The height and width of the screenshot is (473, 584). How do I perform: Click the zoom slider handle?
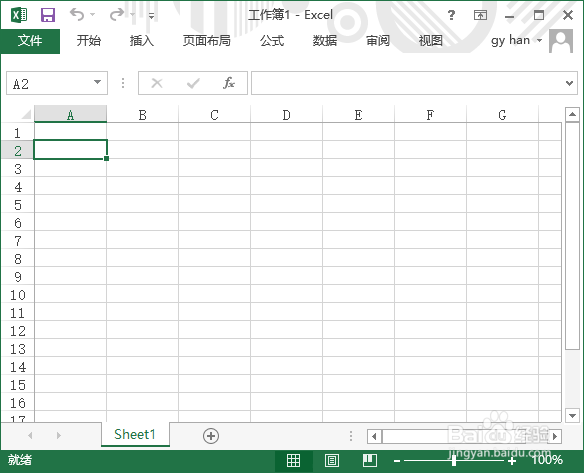pyautogui.click(x=454, y=461)
